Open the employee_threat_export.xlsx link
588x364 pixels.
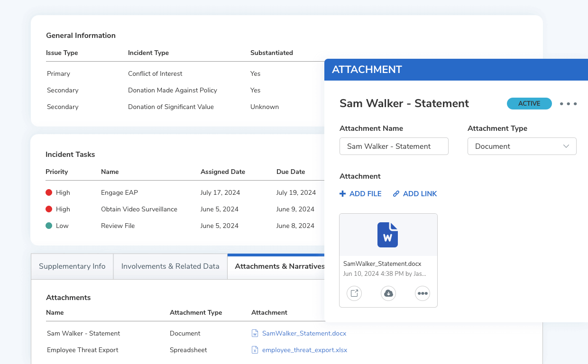[x=304, y=350]
